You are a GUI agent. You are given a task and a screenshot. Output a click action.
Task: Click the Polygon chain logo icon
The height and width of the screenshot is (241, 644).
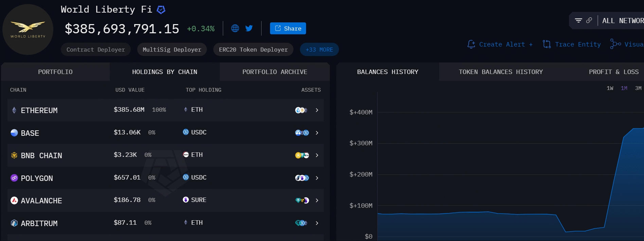click(14, 178)
